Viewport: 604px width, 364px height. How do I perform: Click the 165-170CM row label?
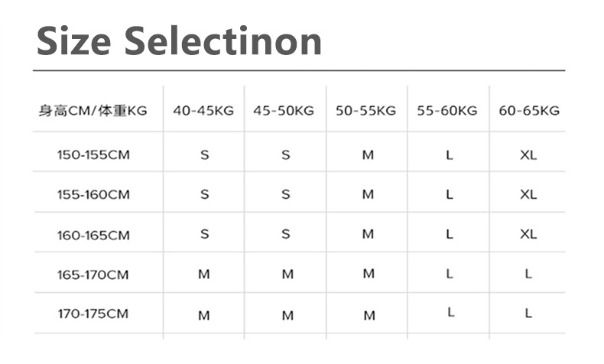93,275
